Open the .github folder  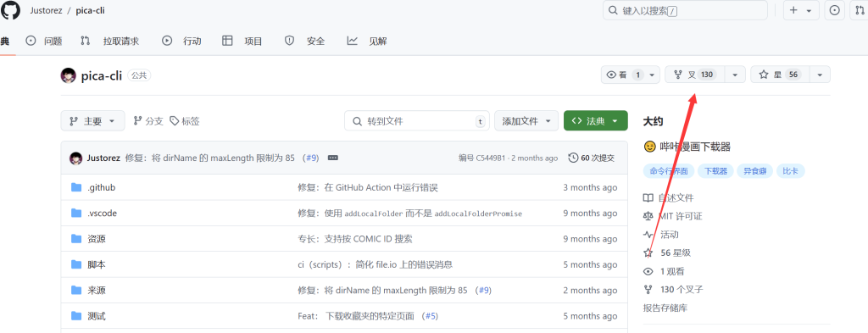pos(102,187)
